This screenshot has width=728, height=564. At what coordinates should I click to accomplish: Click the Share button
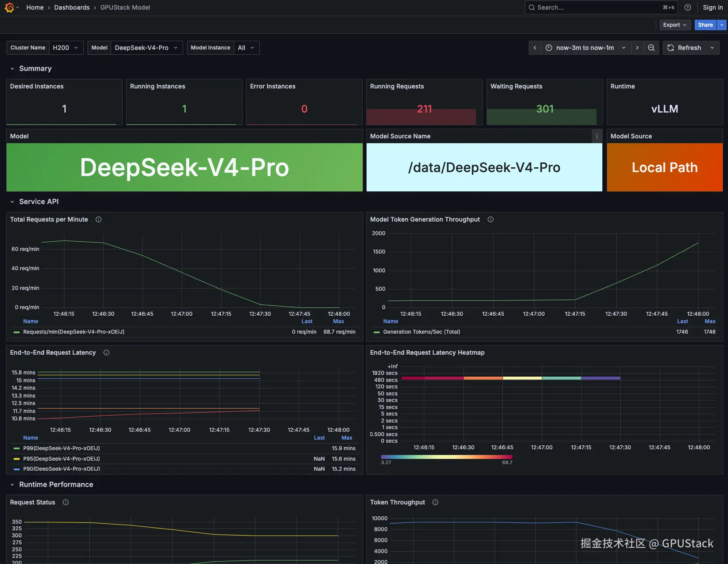[x=705, y=25]
